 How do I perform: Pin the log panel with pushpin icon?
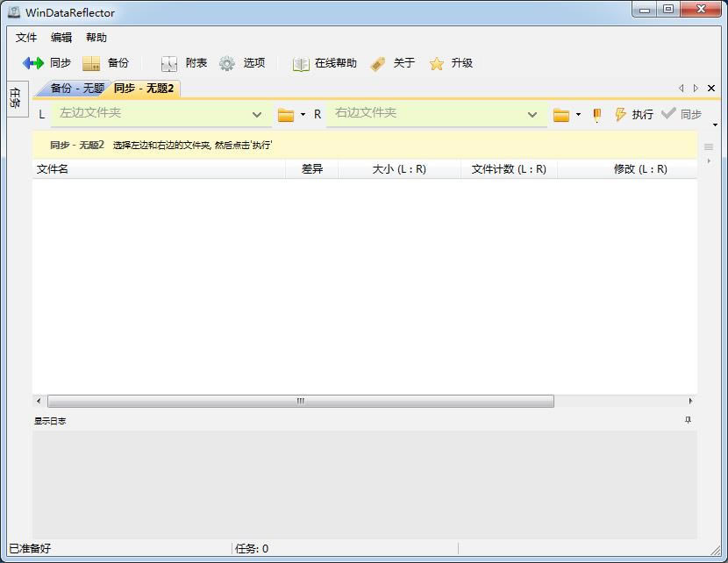point(688,420)
